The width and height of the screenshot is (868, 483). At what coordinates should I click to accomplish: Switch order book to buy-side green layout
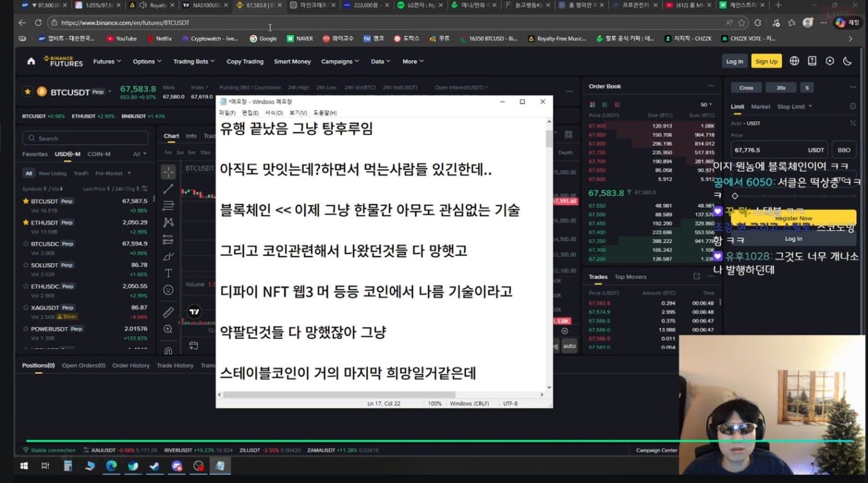tap(605, 104)
